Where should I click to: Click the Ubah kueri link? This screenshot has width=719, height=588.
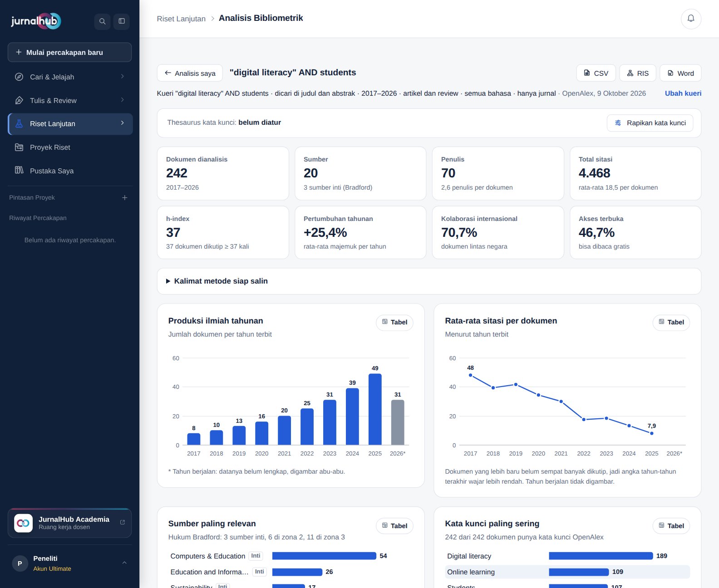pos(683,93)
